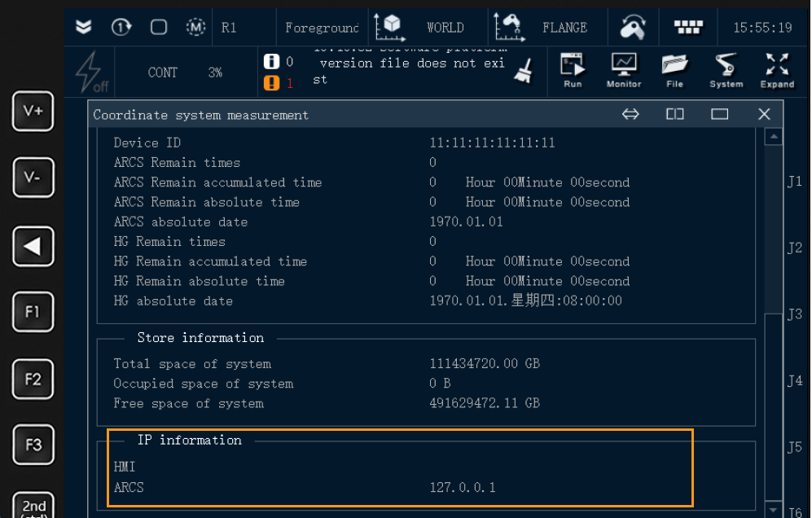Open the Monitor panel
This screenshot has height=518, width=812.
pyautogui.click(x=623, y=71)
